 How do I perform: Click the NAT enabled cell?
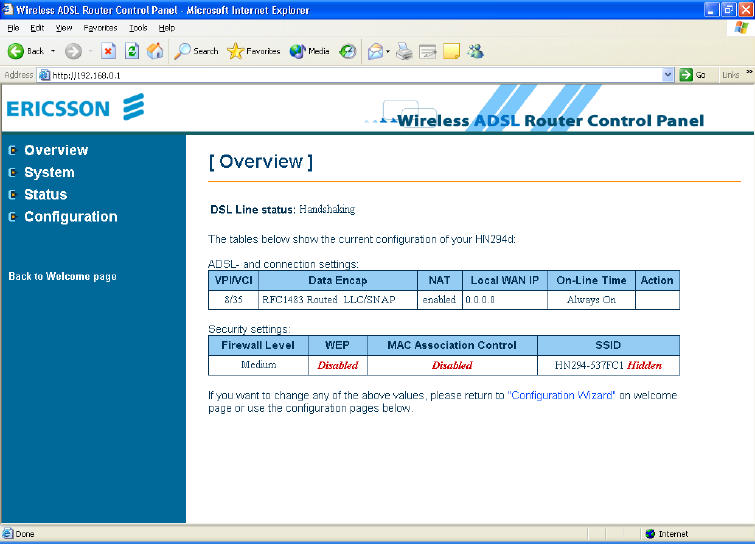coord(440,299)
